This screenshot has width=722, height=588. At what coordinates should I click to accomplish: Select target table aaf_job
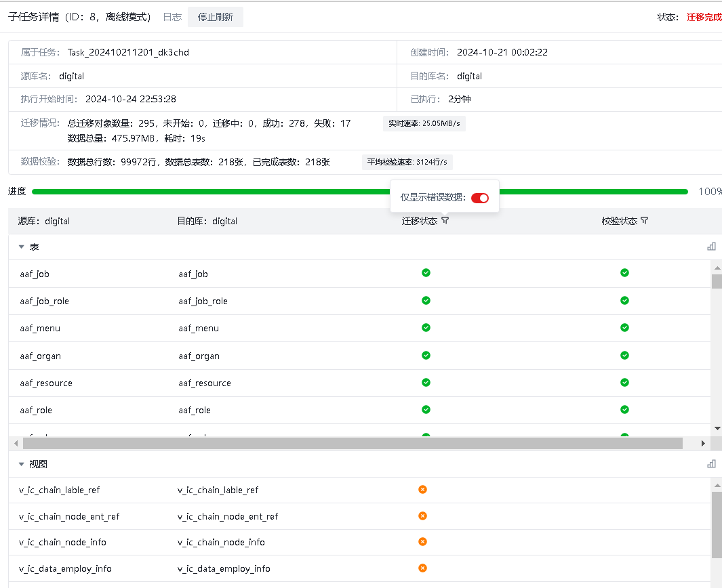click(193, 274)
